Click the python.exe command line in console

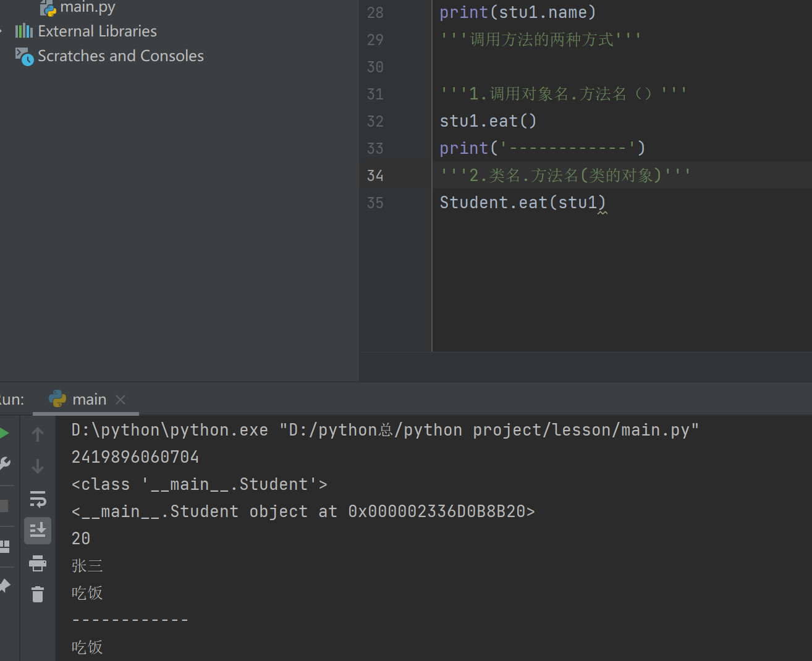tap(385, 430)
